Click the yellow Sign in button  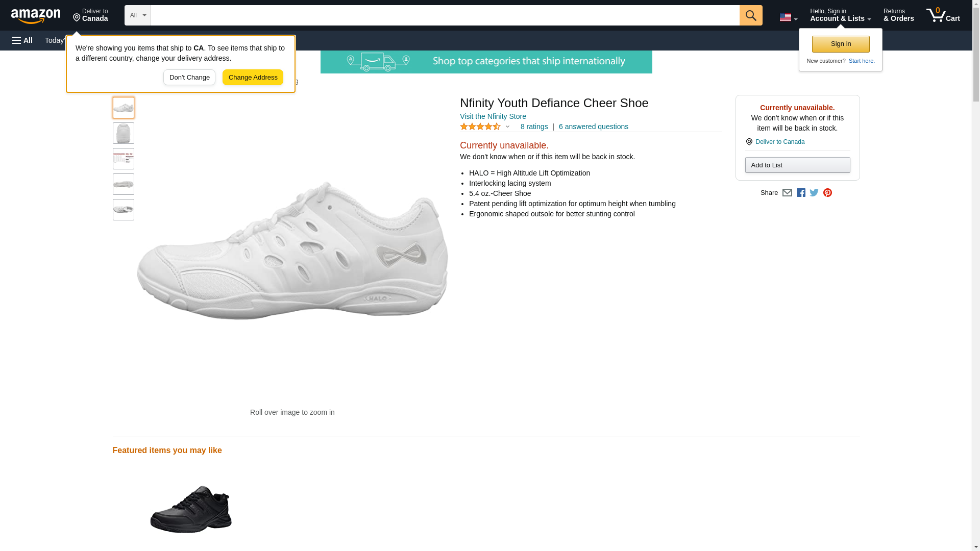pyautogui.click(x=841, y=44)
